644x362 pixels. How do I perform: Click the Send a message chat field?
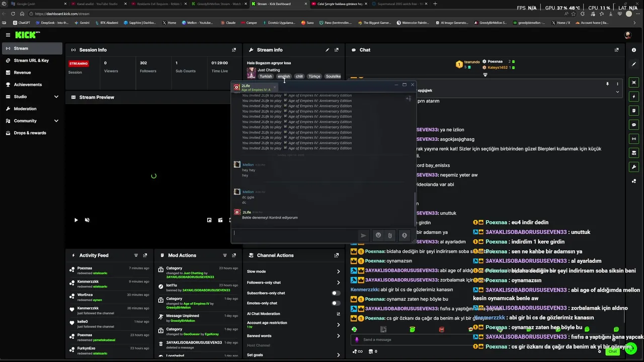486,339
